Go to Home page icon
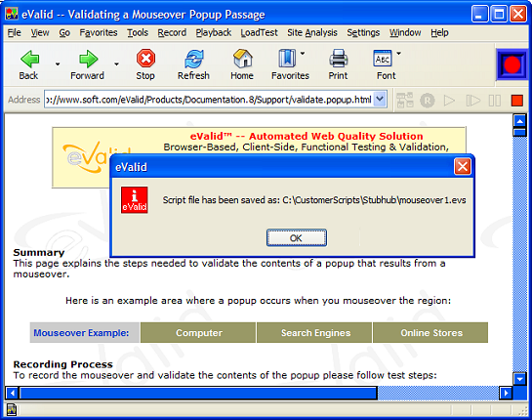This screenshot has height=420, width=532. point(243,59)
